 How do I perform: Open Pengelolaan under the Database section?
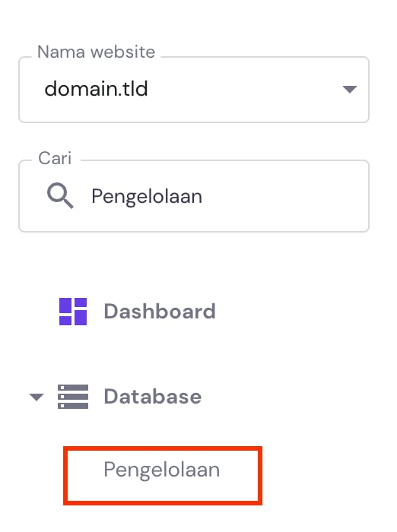tap(162, 470)
